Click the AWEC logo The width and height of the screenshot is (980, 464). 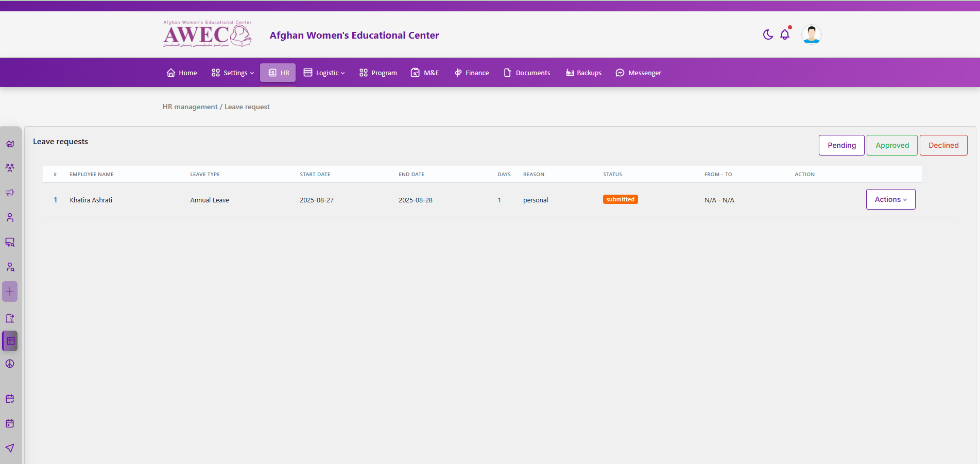207,35
